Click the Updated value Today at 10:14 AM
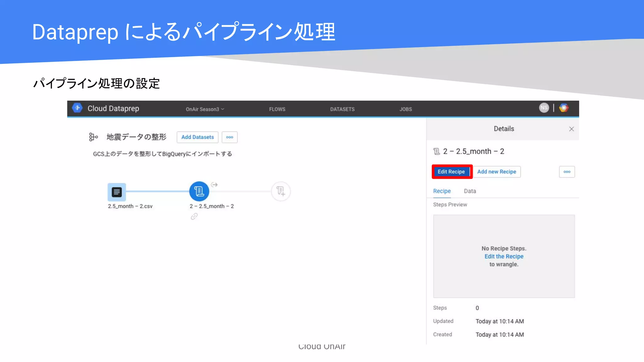The image size is (644, 362). pos(500,321)
